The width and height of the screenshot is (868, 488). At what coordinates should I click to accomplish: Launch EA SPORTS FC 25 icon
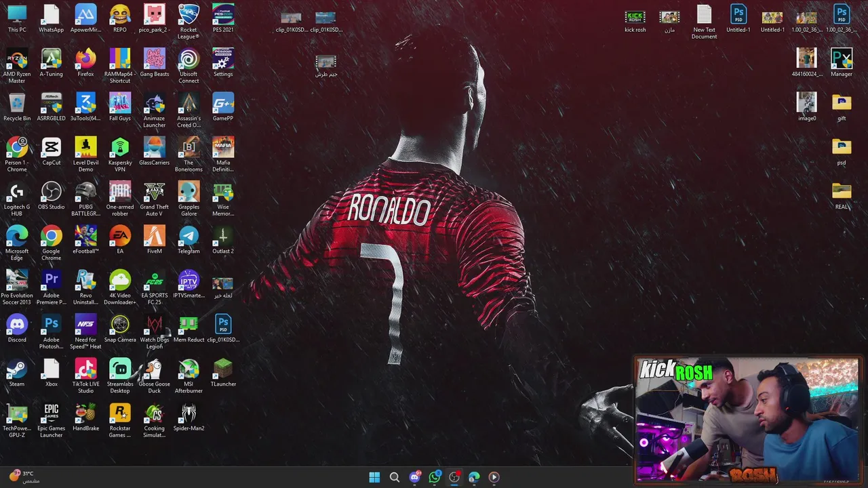tap(155, 287)
